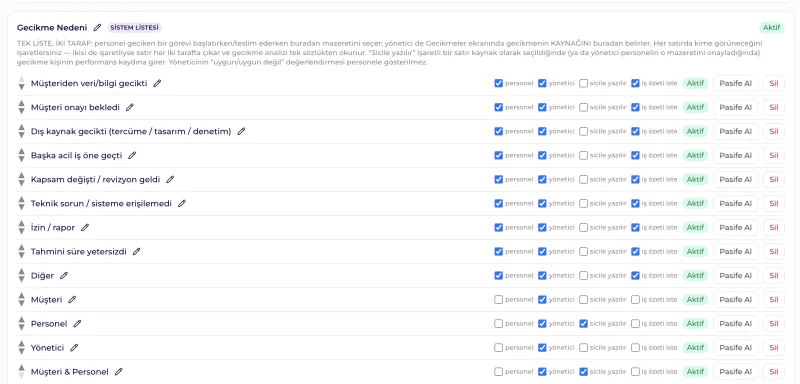Image resolution: width=800 pixels, height=384 pixels.
Task: Click 'Pasife Al' for 'Müşteriden veri/bilgi gecikti'
Action: (x=735, y=83)
